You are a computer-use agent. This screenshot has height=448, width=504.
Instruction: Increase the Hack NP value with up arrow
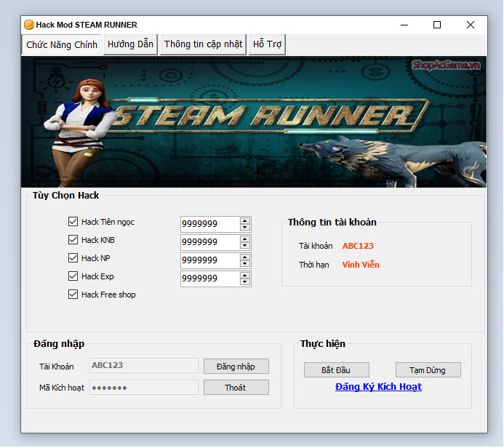[245, 257]
